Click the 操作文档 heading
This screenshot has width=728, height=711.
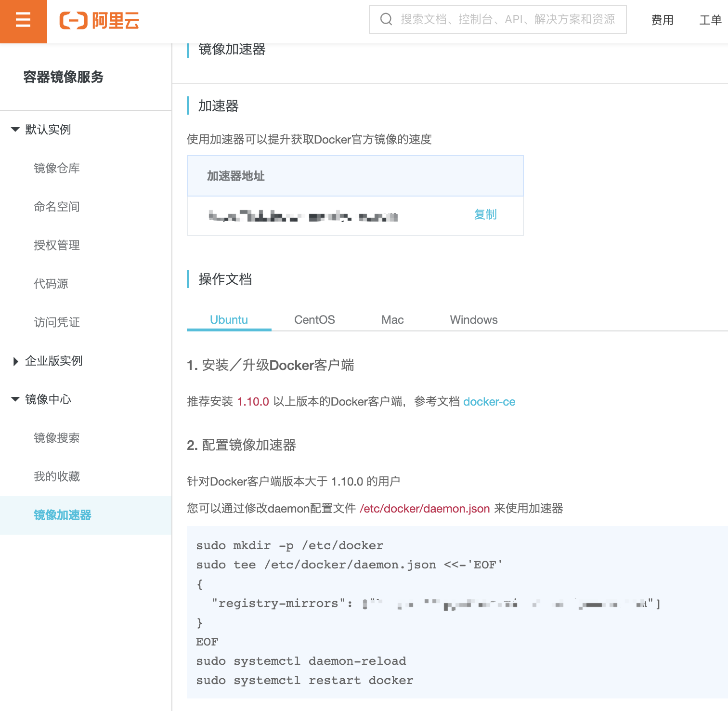point(225,279)
